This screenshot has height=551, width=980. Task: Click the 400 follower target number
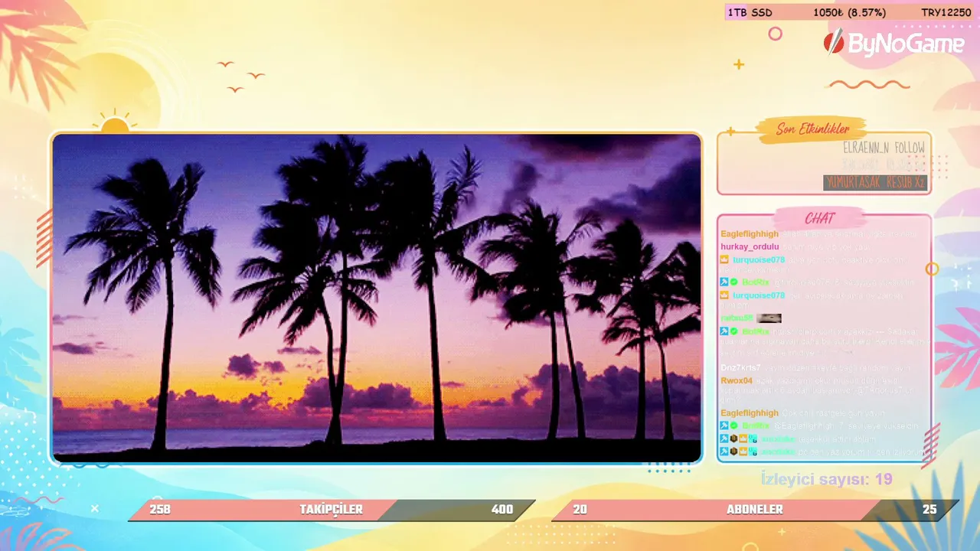502,510
